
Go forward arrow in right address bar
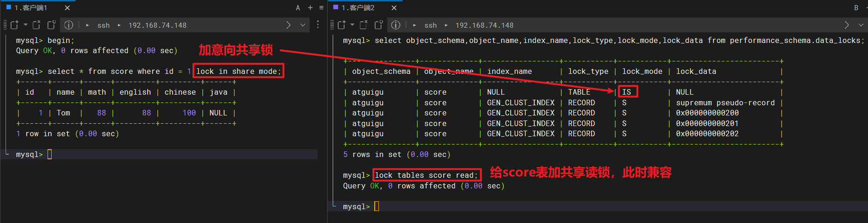846,25
